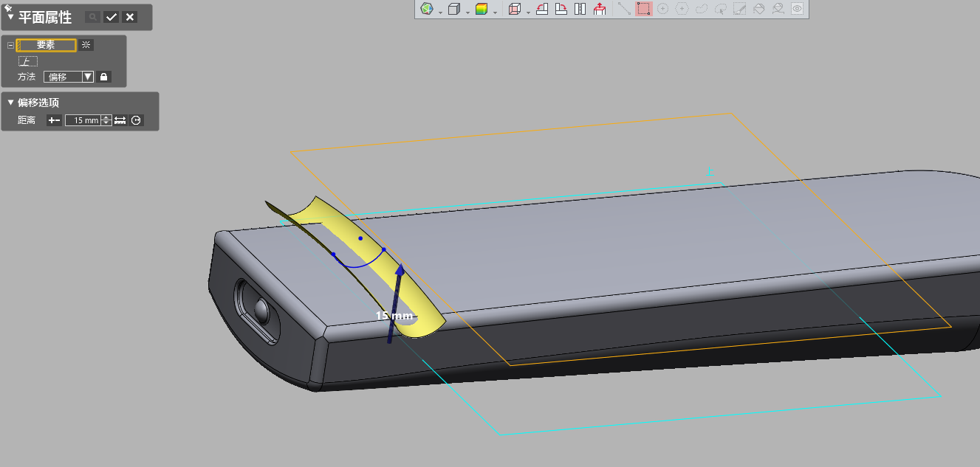The image size is (980, 467).
Task: Toggle the lock next to 方法 dropdown
Action: click(104, 77)
